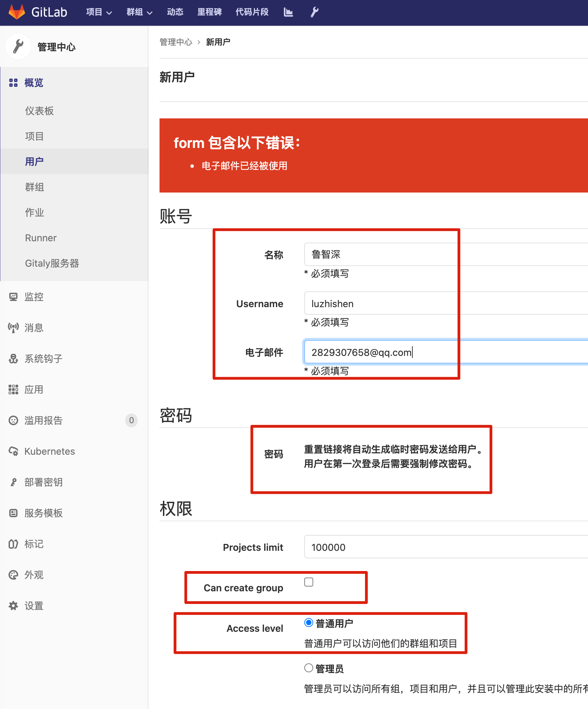Select the 管理员 access level radio
This screenshot has height=709, width=588.
coord(309,668)
